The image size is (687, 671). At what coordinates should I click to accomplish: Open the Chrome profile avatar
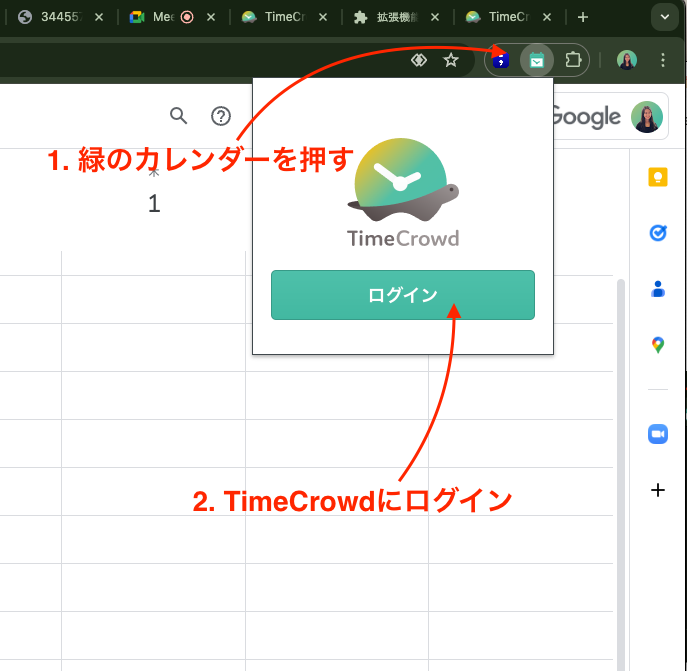click(x=627, y=60)
